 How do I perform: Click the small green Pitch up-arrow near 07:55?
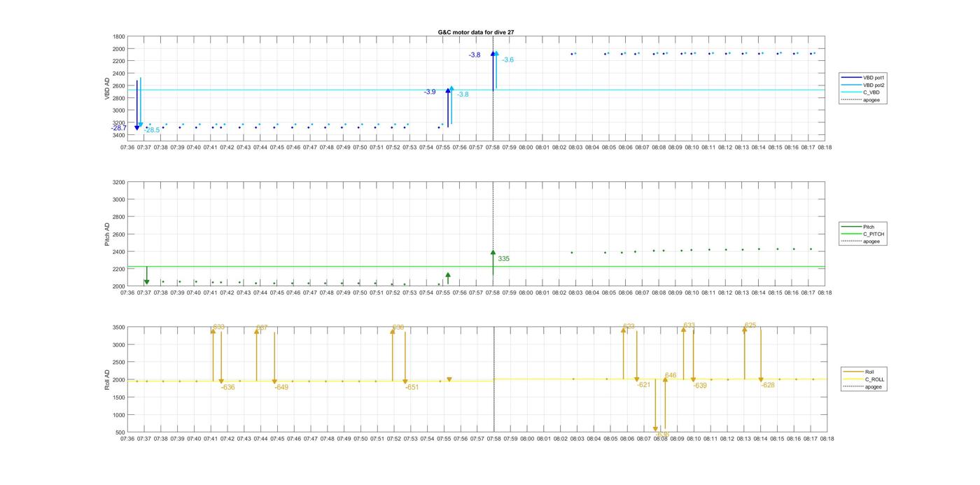pos(448,279)
